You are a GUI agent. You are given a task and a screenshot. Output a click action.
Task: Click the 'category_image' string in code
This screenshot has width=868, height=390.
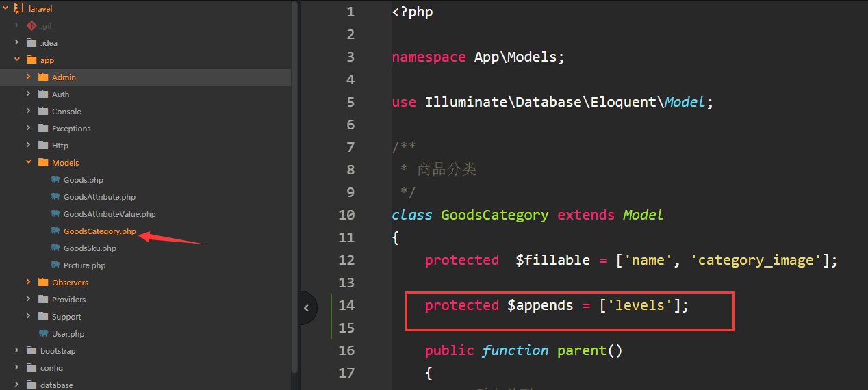click(755, 260)
